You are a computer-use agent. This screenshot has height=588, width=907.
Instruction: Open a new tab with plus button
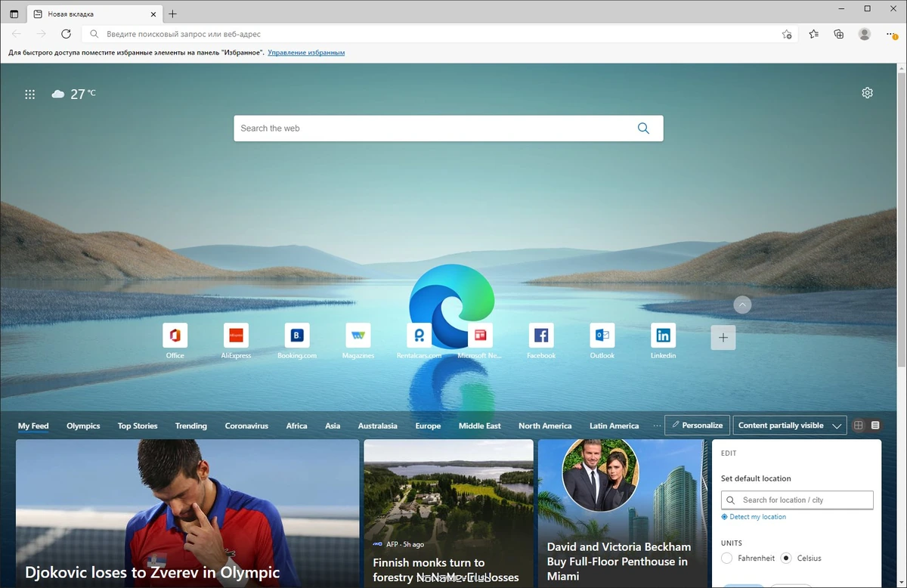(x=173, y=14)
